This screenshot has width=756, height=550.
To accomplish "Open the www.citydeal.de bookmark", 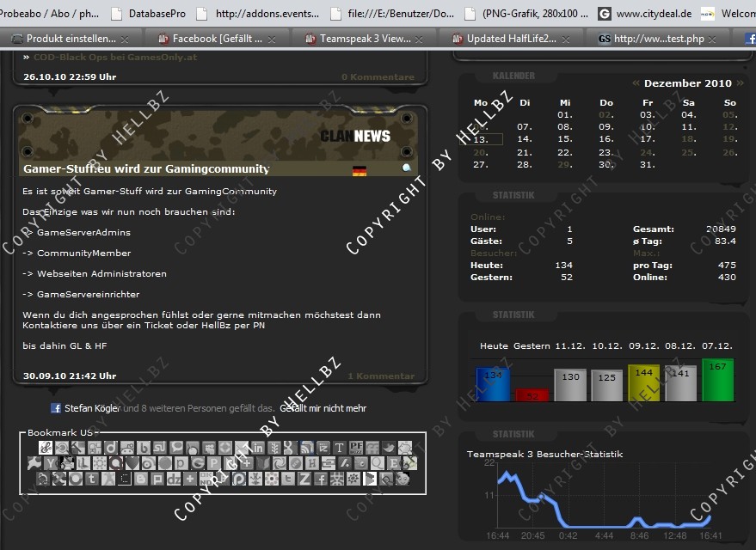I will tap(654, 13).
